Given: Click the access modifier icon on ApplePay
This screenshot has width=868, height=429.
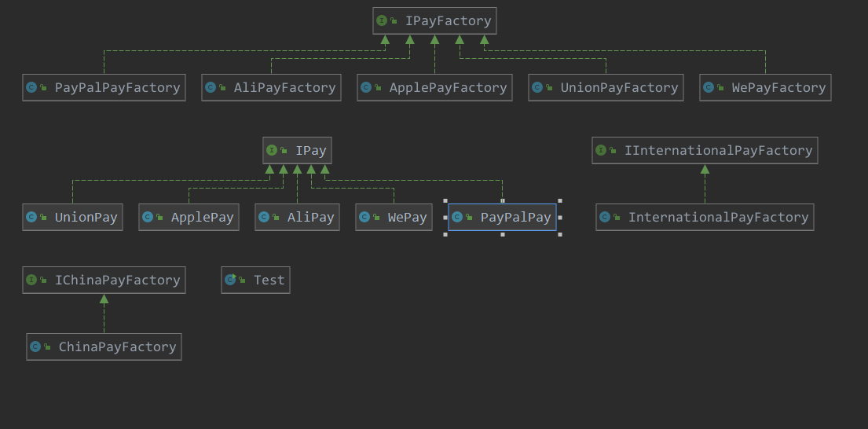Looking at the screenshot, I should point(159,218).
